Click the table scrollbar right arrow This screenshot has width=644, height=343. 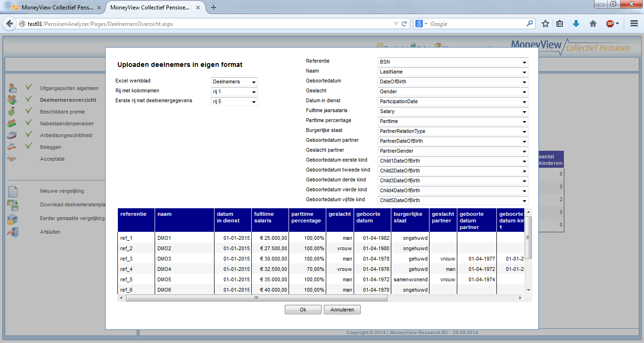click(520, 298)
